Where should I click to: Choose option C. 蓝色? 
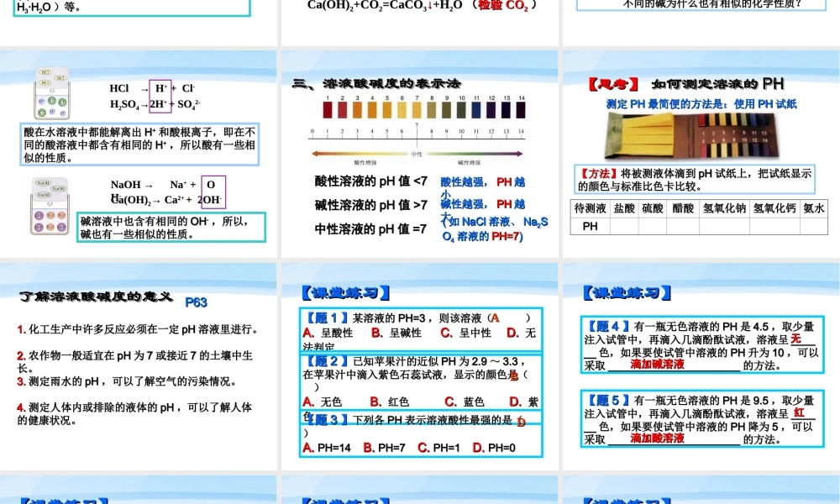(x=465, y=402)
